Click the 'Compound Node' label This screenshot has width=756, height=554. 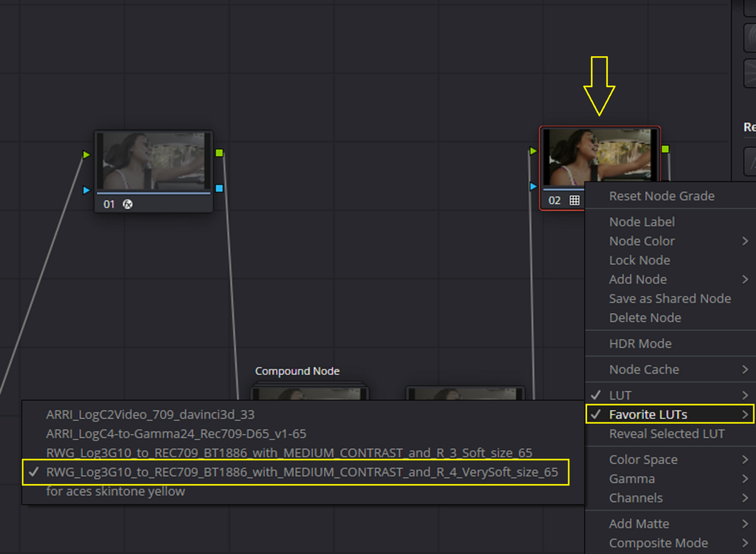(x=297, y=371)
